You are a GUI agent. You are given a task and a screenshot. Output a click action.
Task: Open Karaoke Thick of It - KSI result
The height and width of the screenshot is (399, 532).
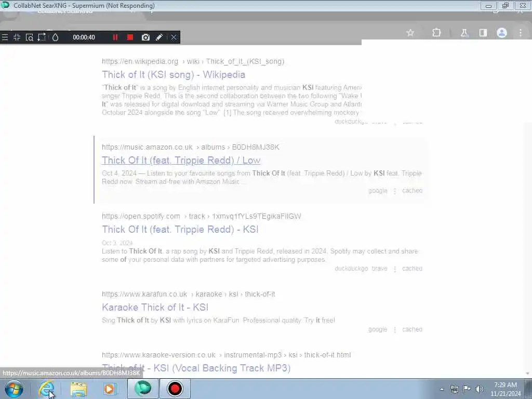pyautogui.click(x=155, y=308)
